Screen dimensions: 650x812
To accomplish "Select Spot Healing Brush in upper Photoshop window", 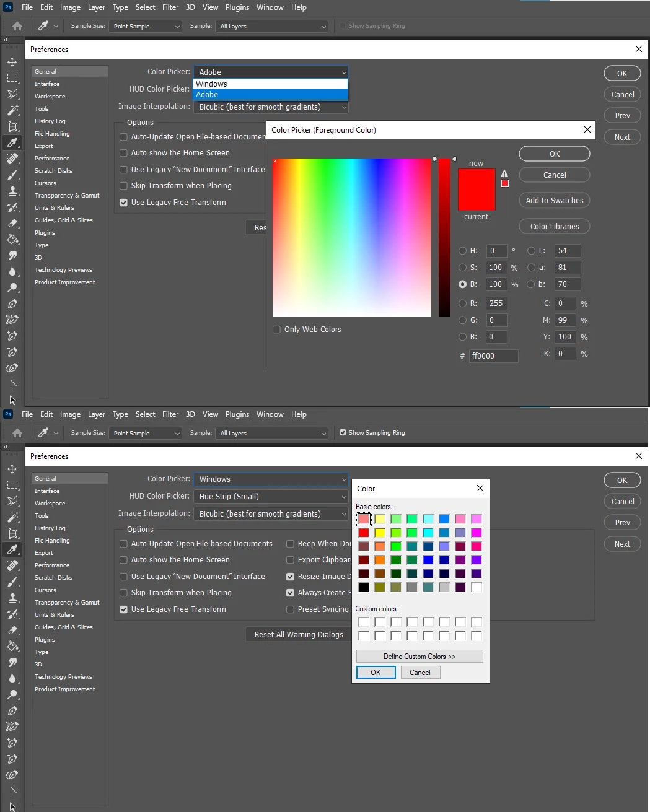I will tap(12, 159).
